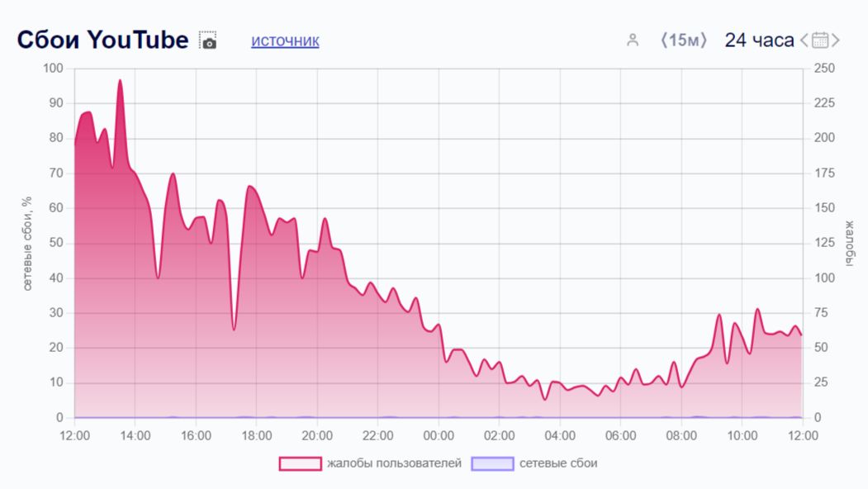Open the calendar date picker
Screen dimensions: 868x489
tap(820, 40)
